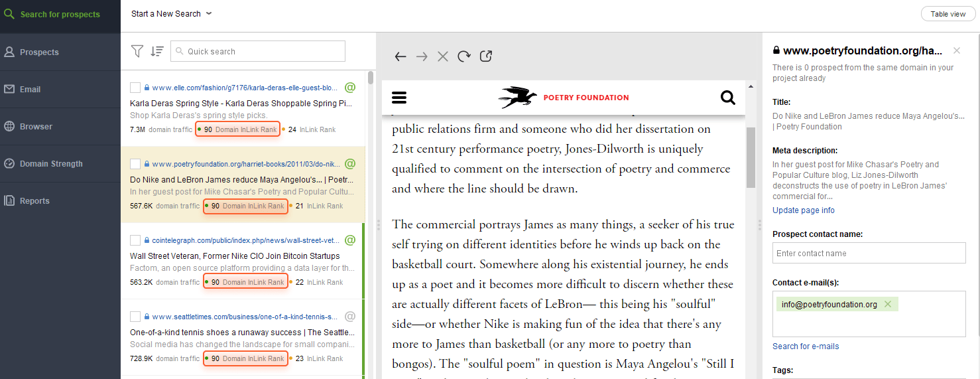Click the 563.2K domain traffic value
Viewport: 980px width, 379px height.
(141, 282)
